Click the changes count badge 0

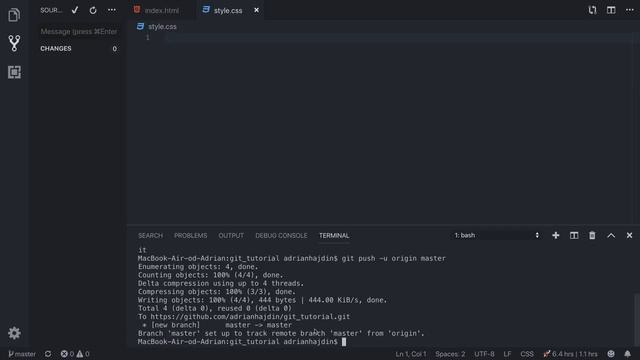pos(115,49)
